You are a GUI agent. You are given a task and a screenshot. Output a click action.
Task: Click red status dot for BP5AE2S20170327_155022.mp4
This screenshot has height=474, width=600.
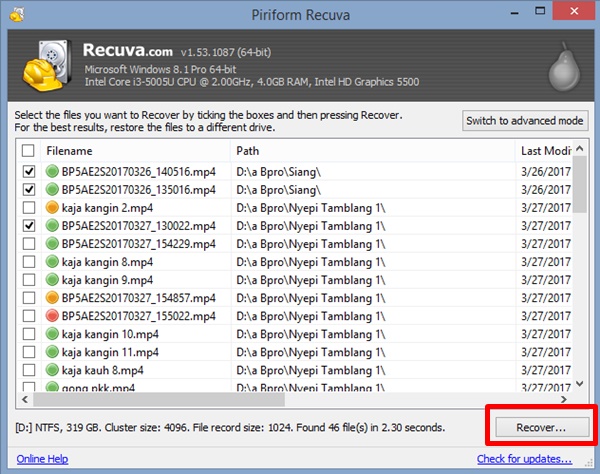click(x=52, y=316)
